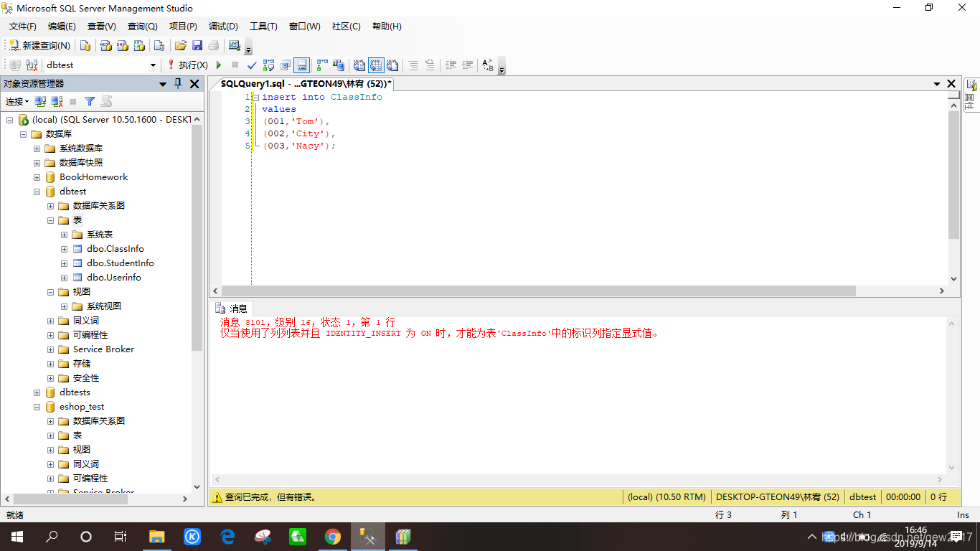The image size is (980, 551).
Task: Select the dbo.Userinfo table
Action: click(x=113, y=278)
